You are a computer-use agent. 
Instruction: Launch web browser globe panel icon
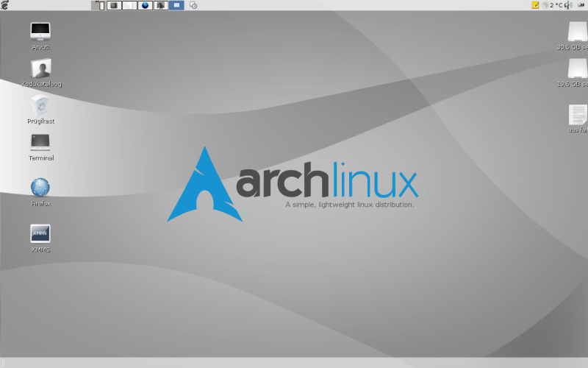point(145,5)
